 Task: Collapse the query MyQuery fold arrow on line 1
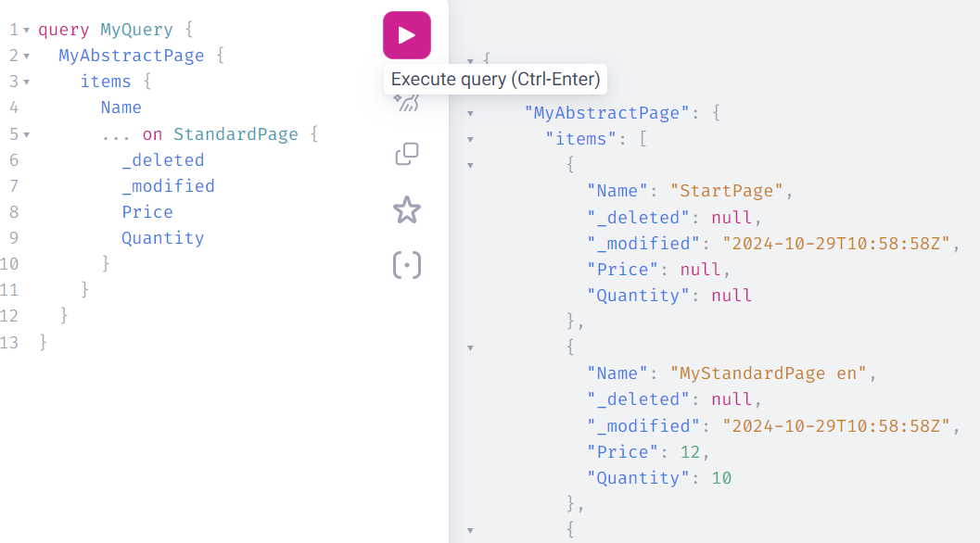pyautogui.click(x=26, y=30)
